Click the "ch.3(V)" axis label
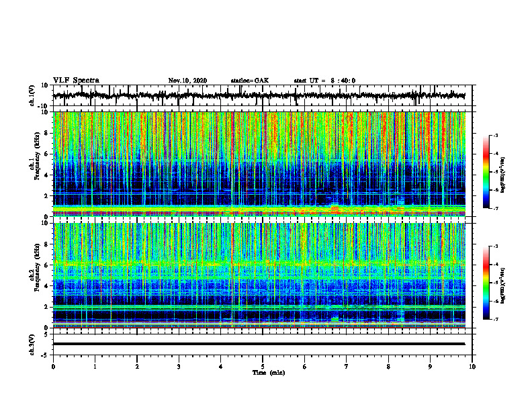This screenshot has height=411, width=532. (x=32, y=345)
